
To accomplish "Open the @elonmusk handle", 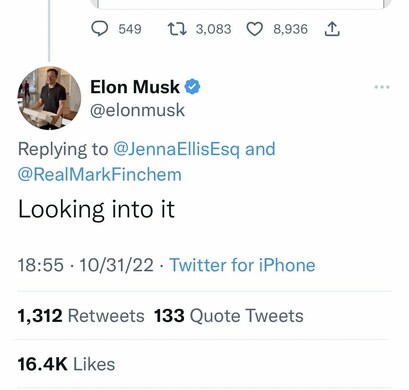I will 137,110.
